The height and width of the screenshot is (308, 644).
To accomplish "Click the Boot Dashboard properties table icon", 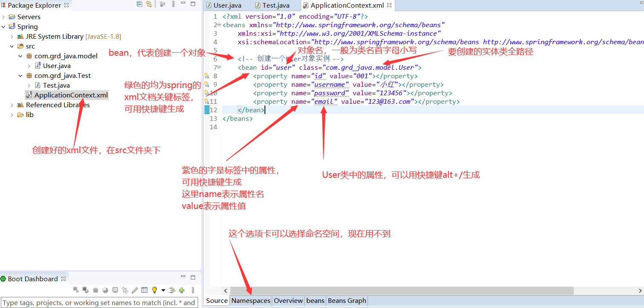I will [144, 290].
